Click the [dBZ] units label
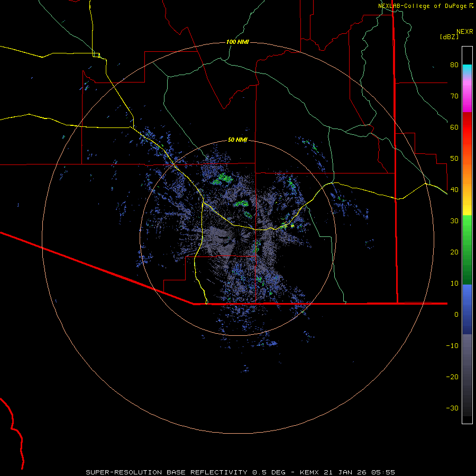The image size is (476, 476). 449,36
